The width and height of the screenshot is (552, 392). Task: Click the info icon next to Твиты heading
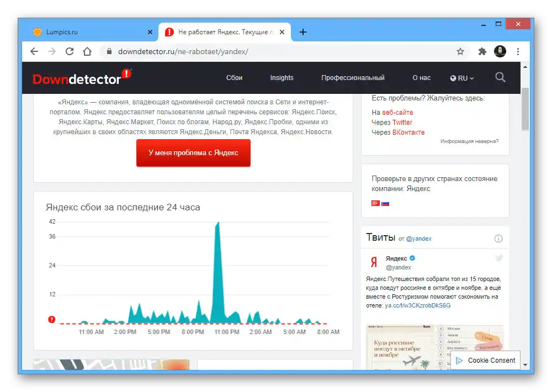[x=498, y=238]
